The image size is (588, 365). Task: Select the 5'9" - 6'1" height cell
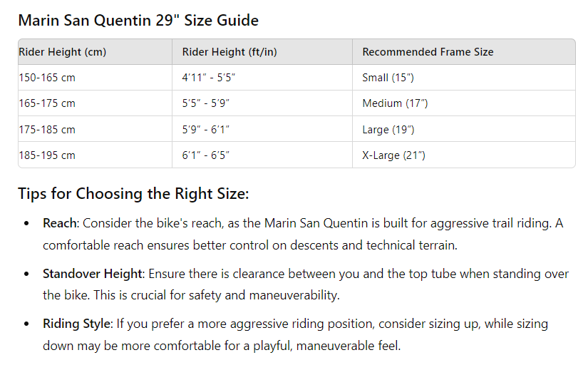[206, 130]
